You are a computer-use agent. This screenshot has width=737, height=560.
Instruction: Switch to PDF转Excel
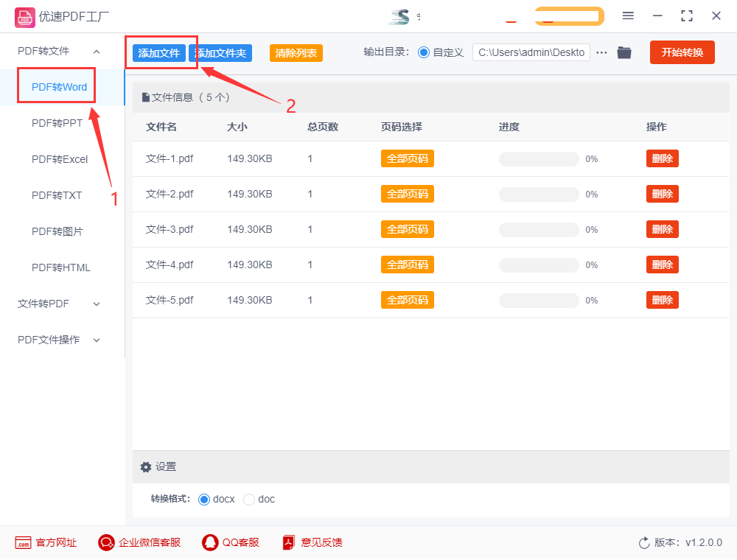pyautogui.click(x=60, y=159)
